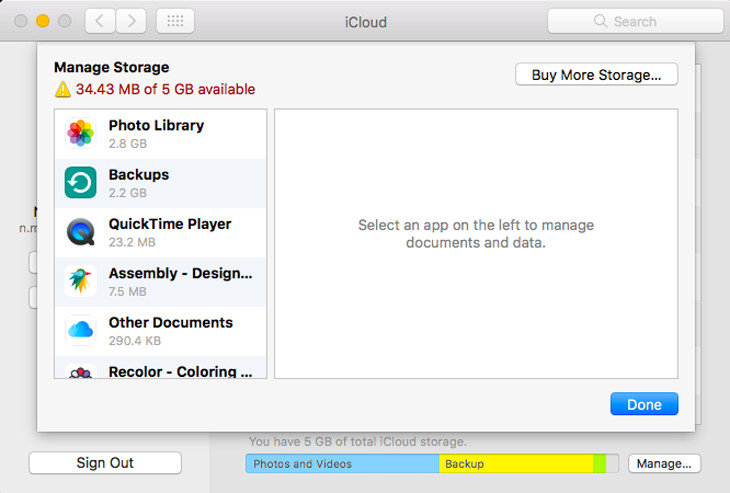Click the Backups green clock icon
730x493 pixels.
(x=80, y=183)
